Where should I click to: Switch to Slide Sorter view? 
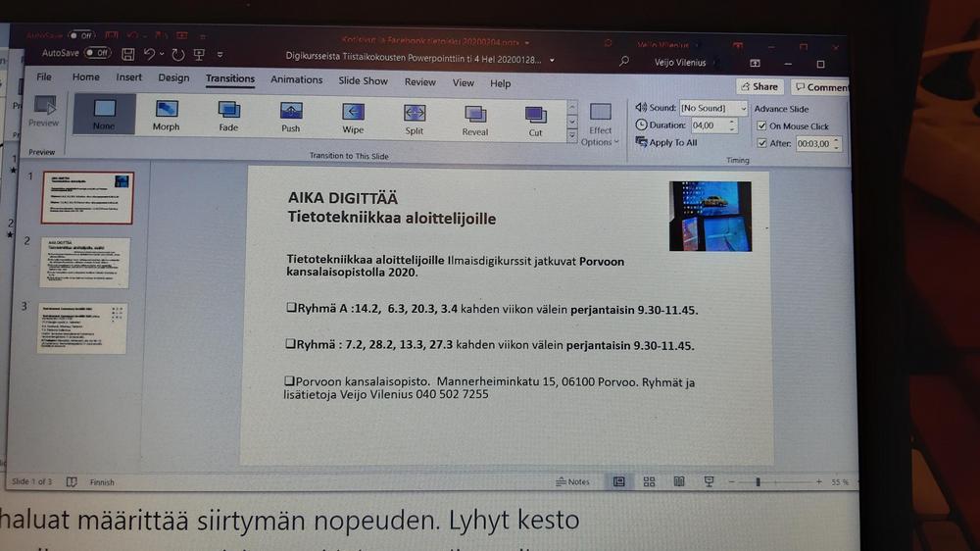click(x=649, y=481)
